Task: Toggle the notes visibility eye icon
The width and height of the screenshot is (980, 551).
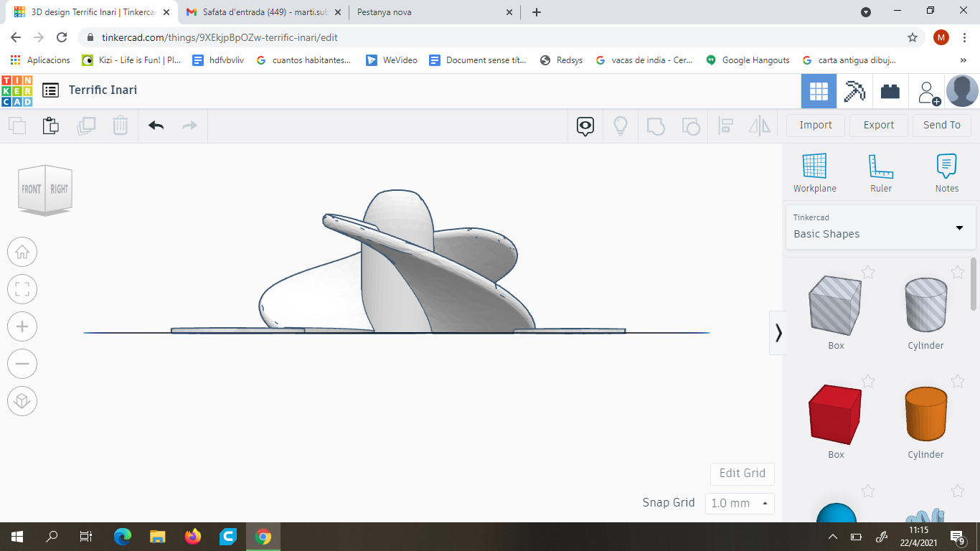Action: [x=585, y=126]
